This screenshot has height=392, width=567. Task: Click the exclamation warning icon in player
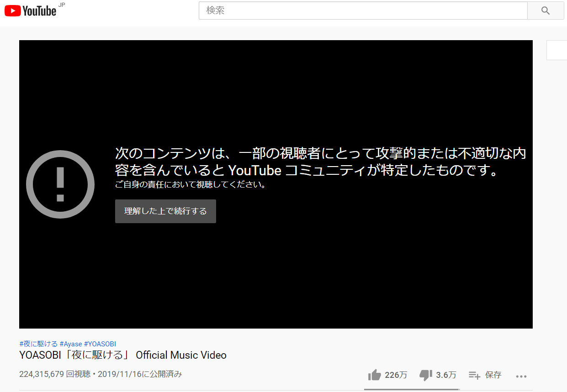[60, 184]
